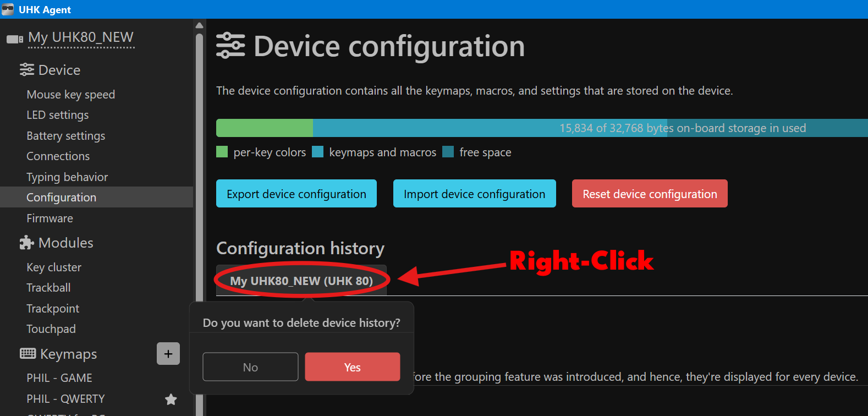Confirm deletion by pressing Yes
Viewport: 868px width, 416px height.
click(352, 367)
